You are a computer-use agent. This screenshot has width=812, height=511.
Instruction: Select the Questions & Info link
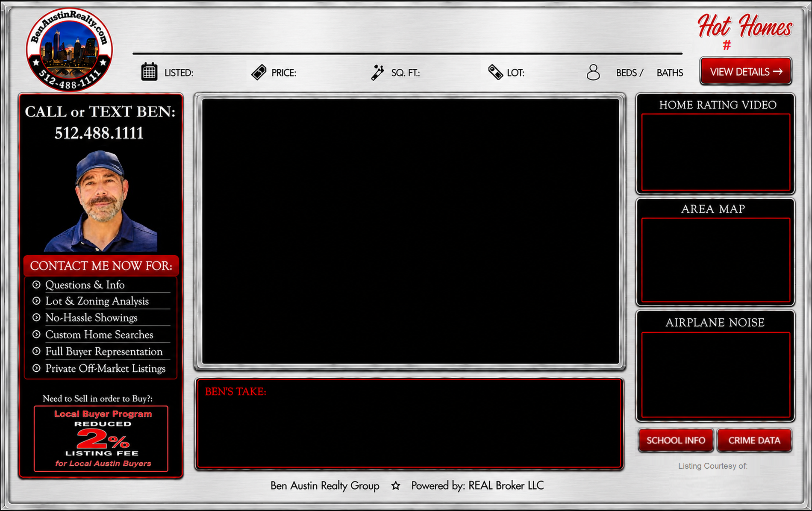click(85, 285)
